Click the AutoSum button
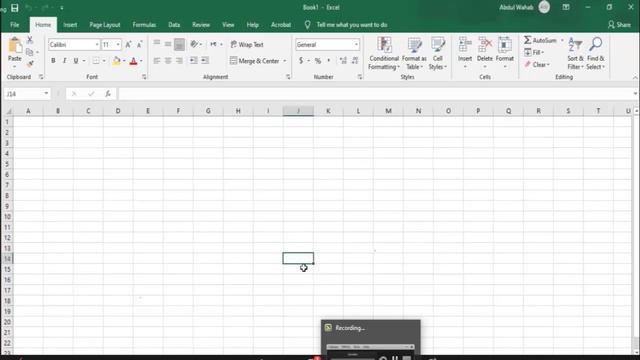 click(540, 40)
